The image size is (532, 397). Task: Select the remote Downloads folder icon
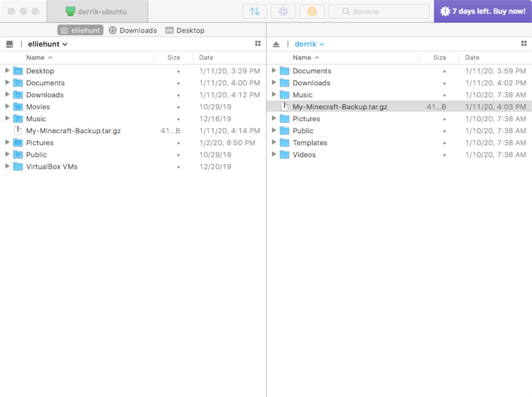point(285,83)
